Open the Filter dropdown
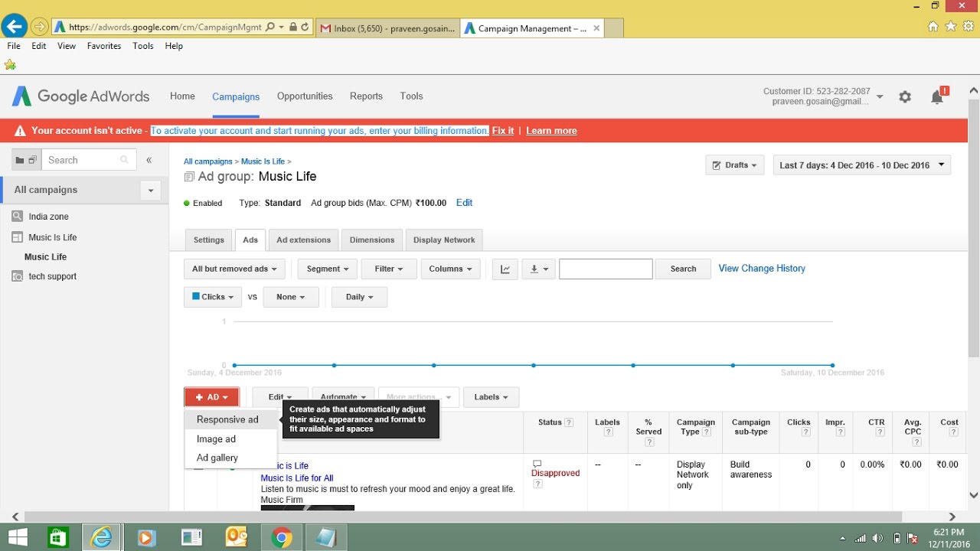This screenshot has height=551, width=980. (389, 269)
